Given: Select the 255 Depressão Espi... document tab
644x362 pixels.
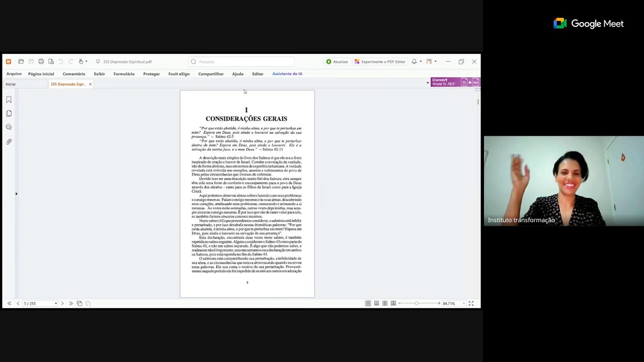Looking at the screenshot, I should coord(68,84).
